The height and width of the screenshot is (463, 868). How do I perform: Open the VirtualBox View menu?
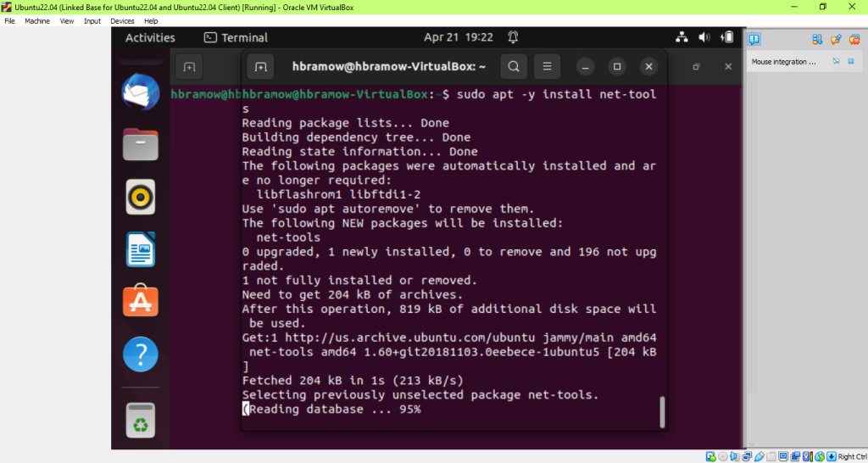coord(67,21)
